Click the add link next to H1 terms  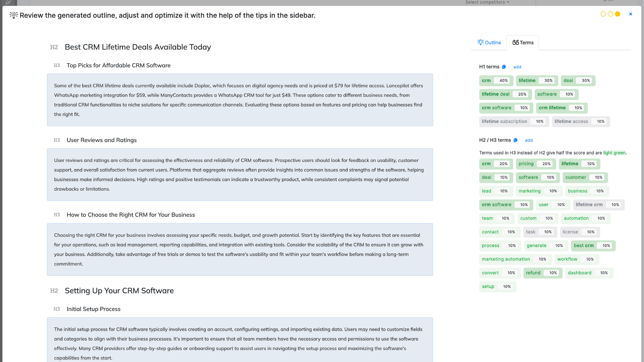pyautogui.click(x=517, y=67)
